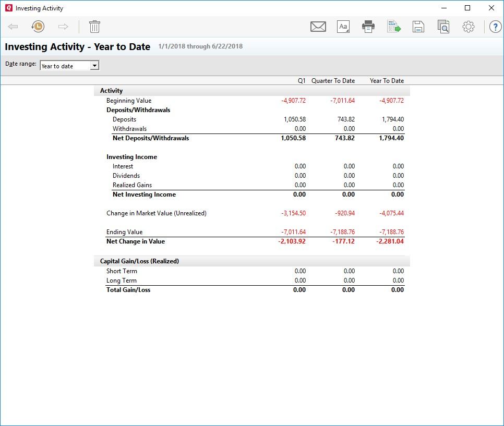Export report data via the spreadsheet icon
Image resolution: width=504 pixels, height=426 pixels.
click(x=393, y=27)
